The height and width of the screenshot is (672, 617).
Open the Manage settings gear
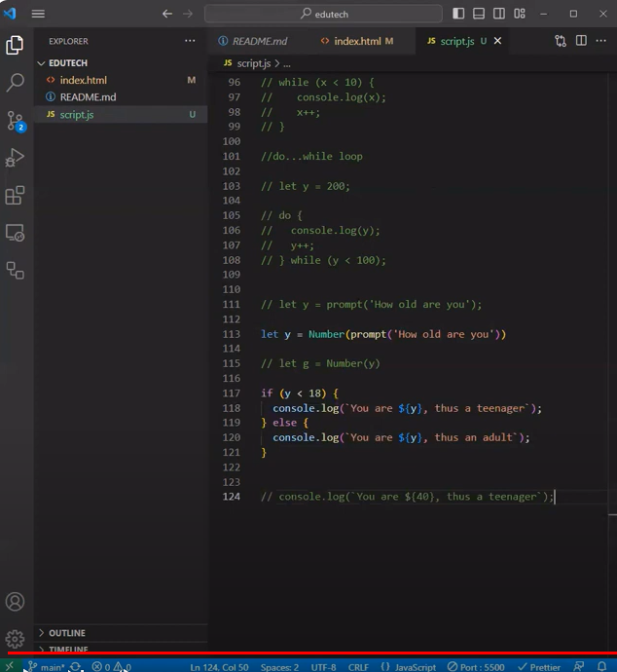coord(16,639)
